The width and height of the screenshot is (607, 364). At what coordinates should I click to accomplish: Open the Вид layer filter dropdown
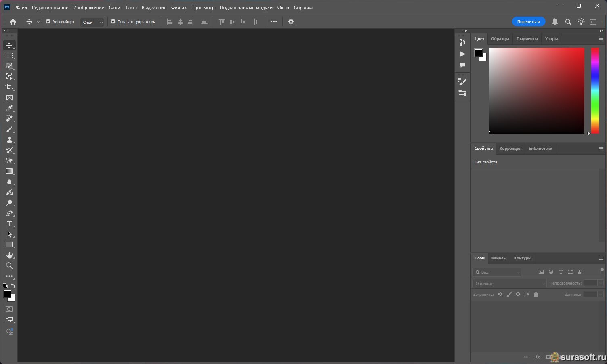click(x=497, y=272)
